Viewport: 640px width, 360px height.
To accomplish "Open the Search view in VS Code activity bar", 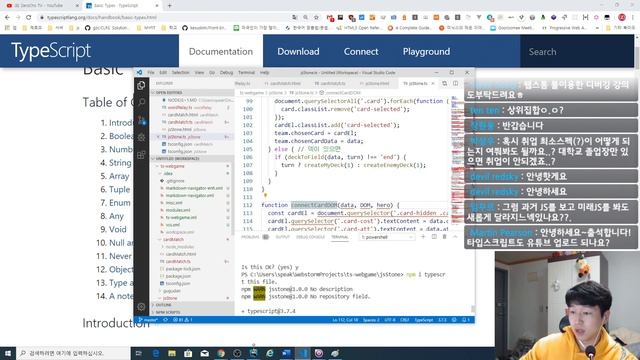I will click(141, 102).
